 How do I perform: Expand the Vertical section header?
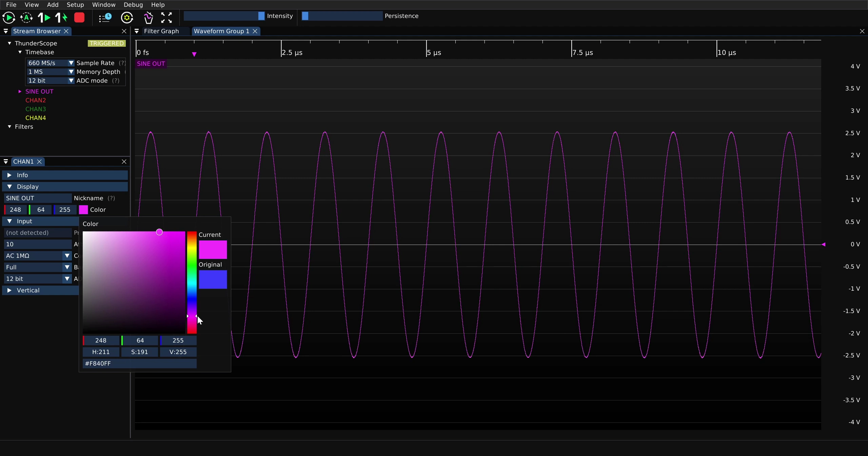(x=41, y=290)
